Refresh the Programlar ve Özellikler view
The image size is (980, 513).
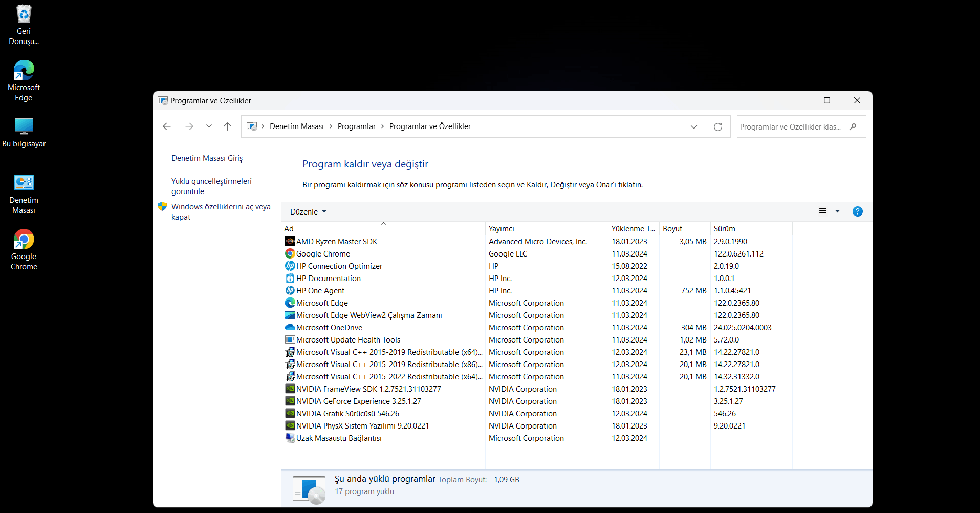click(x=718, y=126)
